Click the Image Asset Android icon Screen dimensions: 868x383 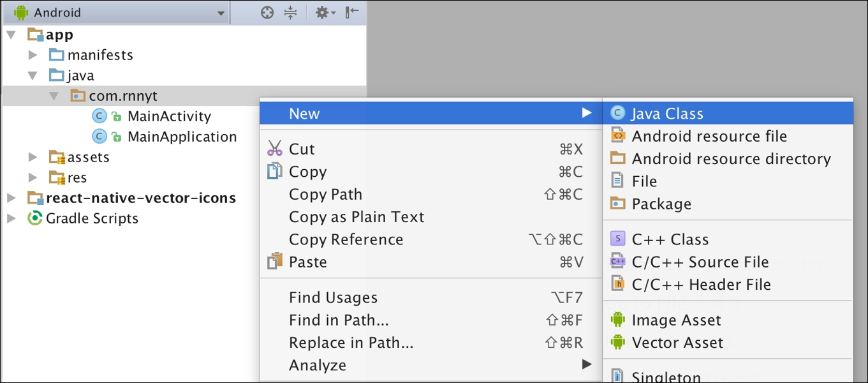coord(617,319)
